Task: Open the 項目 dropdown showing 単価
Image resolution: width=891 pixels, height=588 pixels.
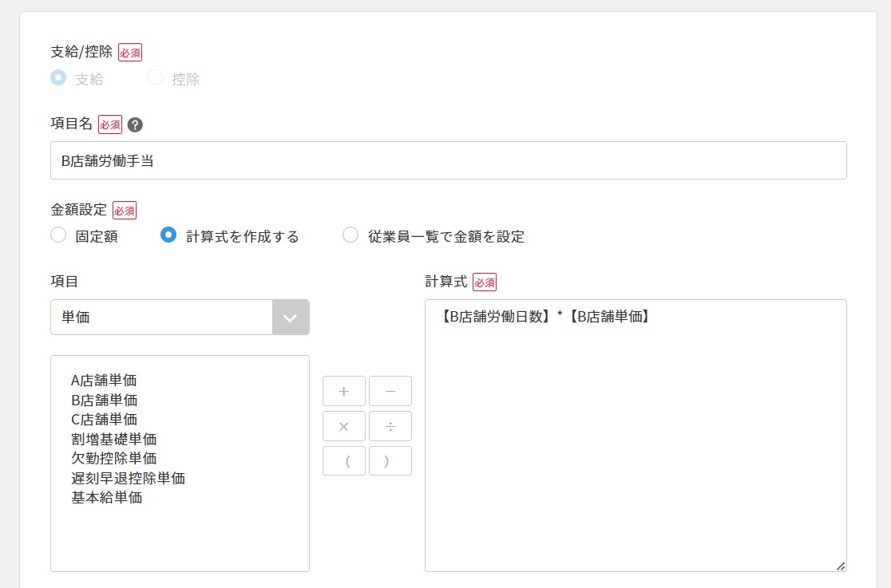Action: pyautogui.click(x=180, y=318)
